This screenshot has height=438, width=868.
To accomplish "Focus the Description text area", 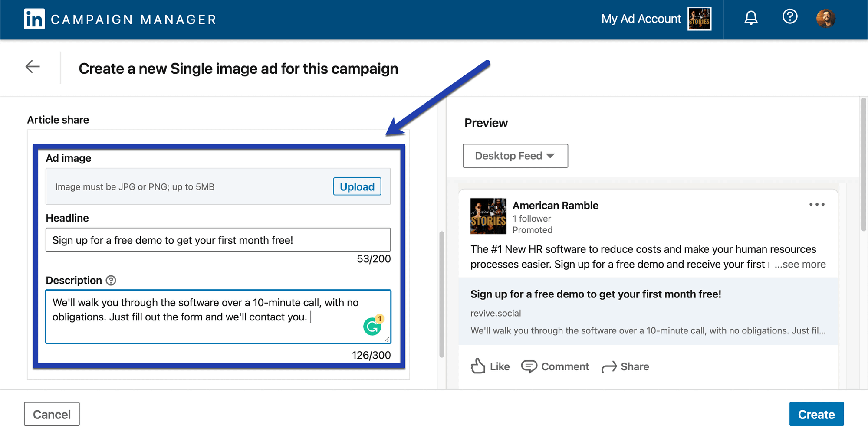I will tap(218, 317).
